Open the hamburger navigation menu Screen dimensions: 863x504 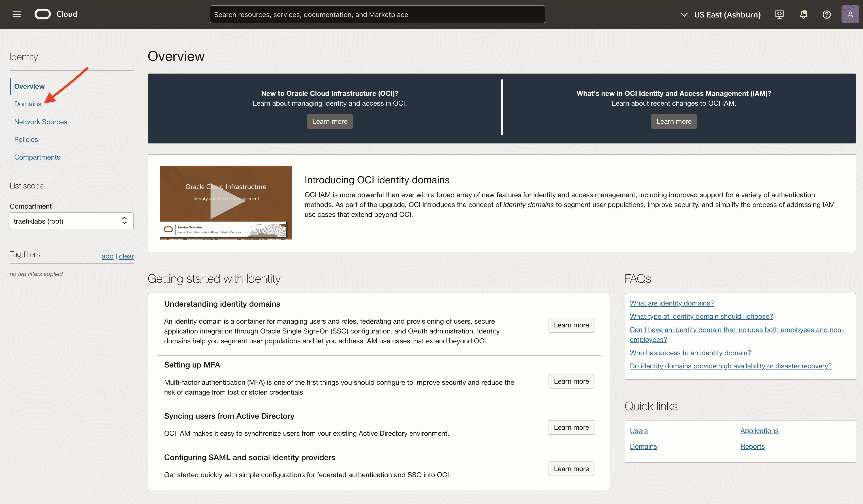pyautogui.click(x=16, y=14)
